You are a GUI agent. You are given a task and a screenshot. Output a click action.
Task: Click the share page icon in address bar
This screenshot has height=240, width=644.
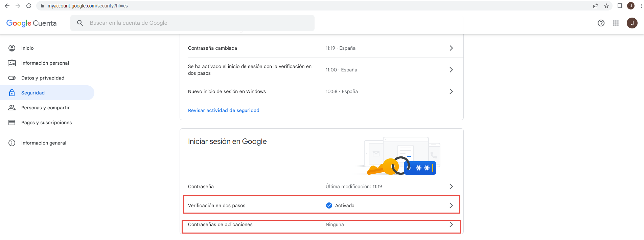pyautogui.click(x=596, y=6)
